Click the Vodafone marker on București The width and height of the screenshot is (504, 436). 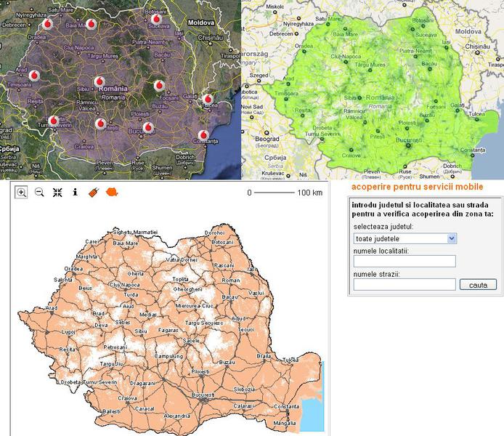[149, 127]
